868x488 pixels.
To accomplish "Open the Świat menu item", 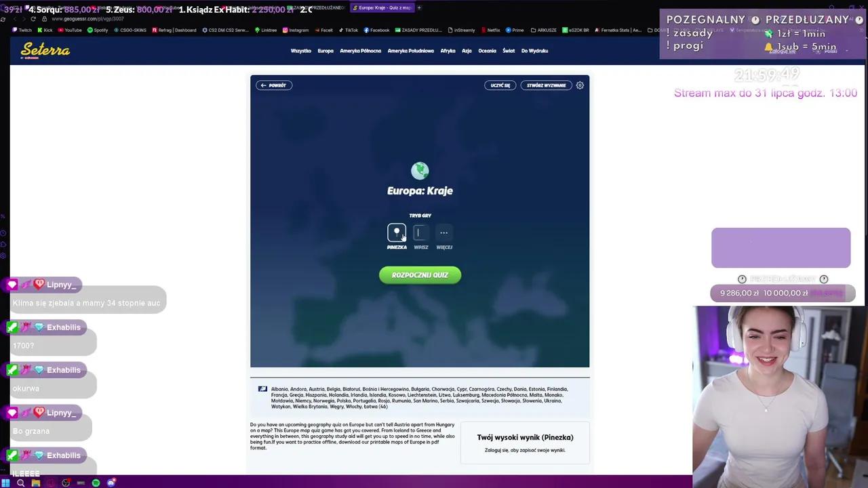I will coord(509,51).
